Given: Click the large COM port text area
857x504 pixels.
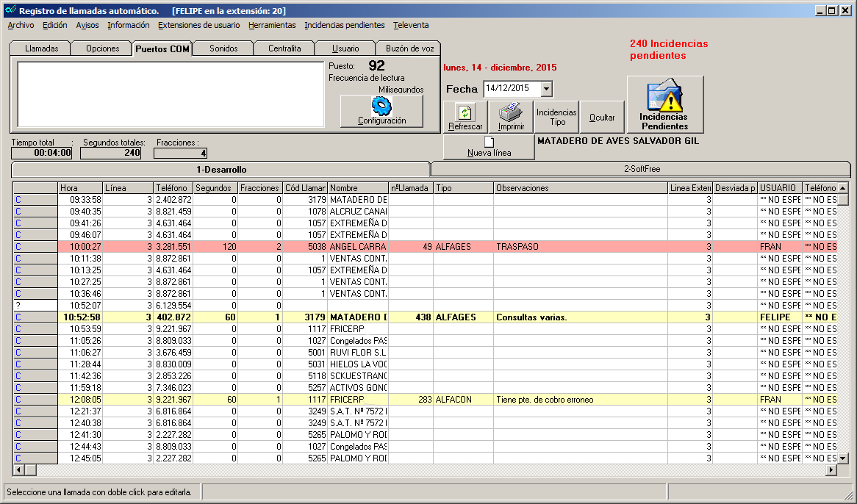Looking at the screenshot, I should [171, 95].
